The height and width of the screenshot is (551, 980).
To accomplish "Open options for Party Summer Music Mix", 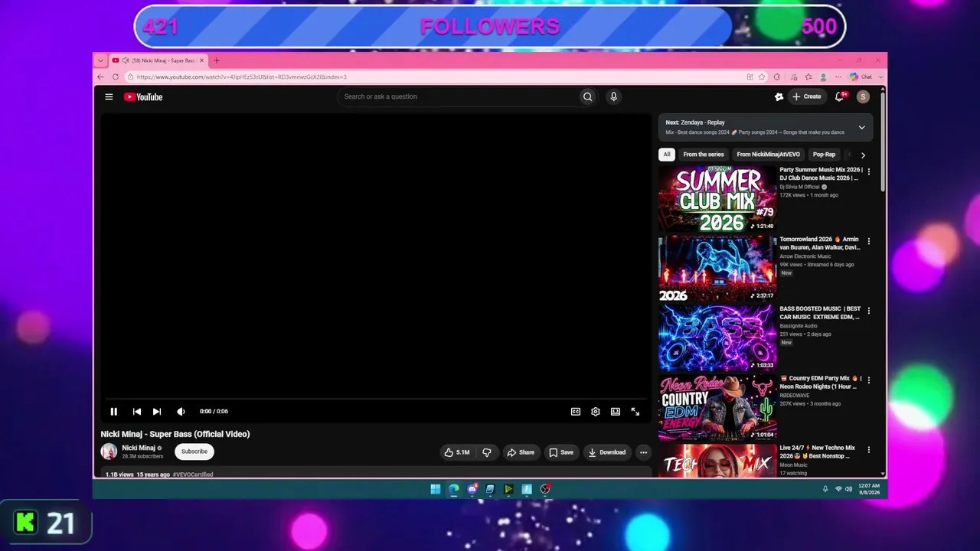I will click(868, 171).
